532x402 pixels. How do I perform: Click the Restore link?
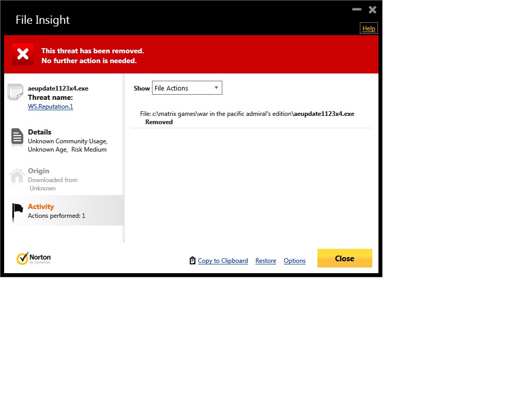coord(266,261)
